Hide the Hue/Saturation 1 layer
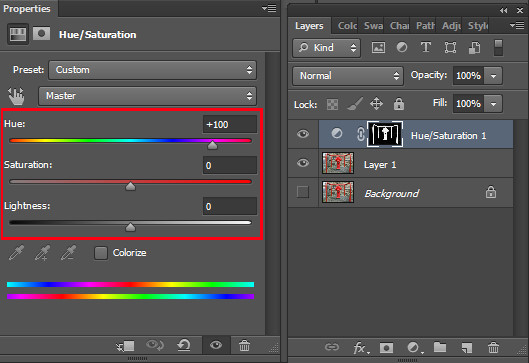529x363 pixels. [x=303, y=134]
